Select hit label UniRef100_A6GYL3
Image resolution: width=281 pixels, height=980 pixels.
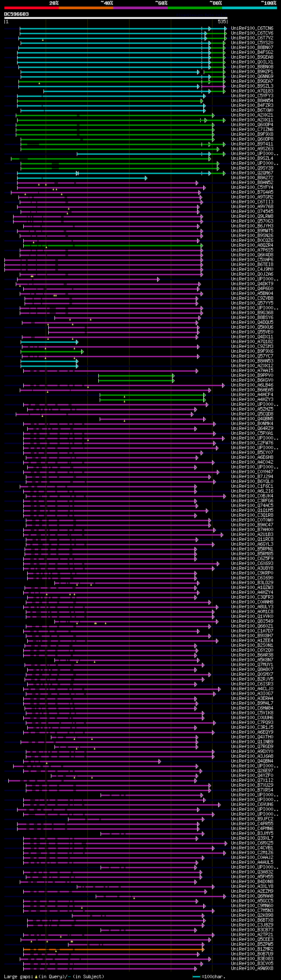coord(252,544)
